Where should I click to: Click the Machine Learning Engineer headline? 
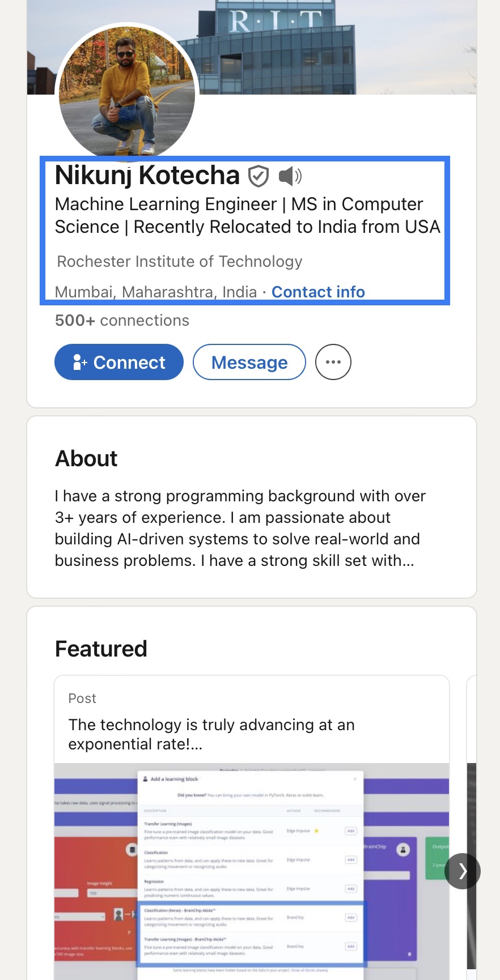247,215
